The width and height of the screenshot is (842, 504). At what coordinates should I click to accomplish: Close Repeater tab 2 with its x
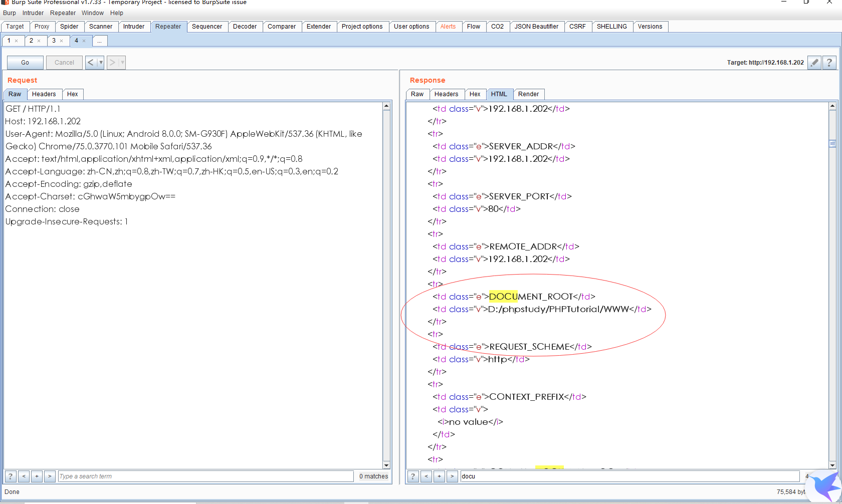(x=39, y=41)
